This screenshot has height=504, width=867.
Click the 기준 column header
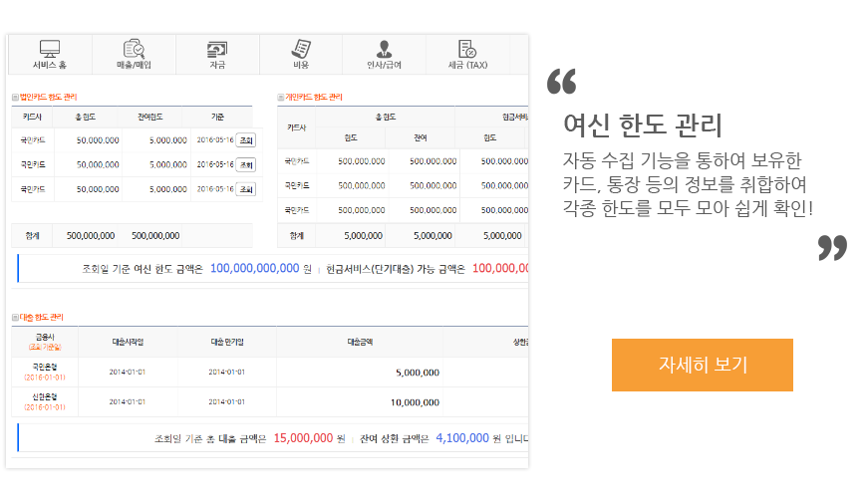(x=217, y=118)
